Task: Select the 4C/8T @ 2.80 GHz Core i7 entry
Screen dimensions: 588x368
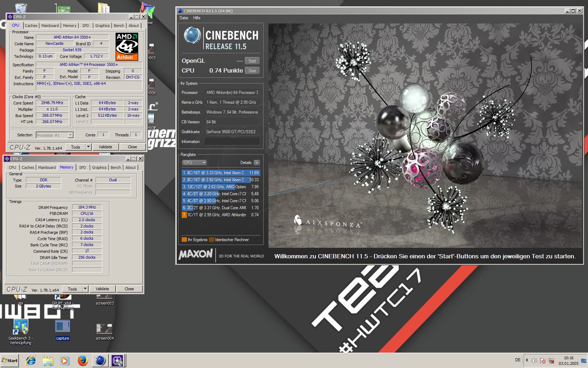Action: click(x=220, y=201)
